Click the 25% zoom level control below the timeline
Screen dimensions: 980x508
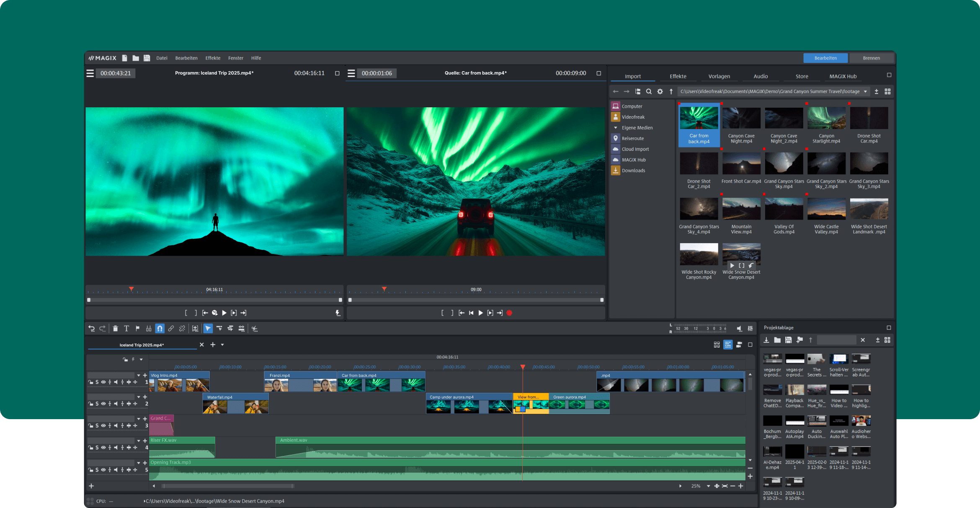(696, 486)
